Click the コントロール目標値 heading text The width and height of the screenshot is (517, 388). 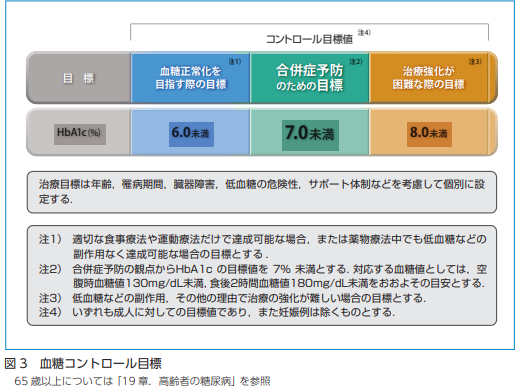point(309,39)
